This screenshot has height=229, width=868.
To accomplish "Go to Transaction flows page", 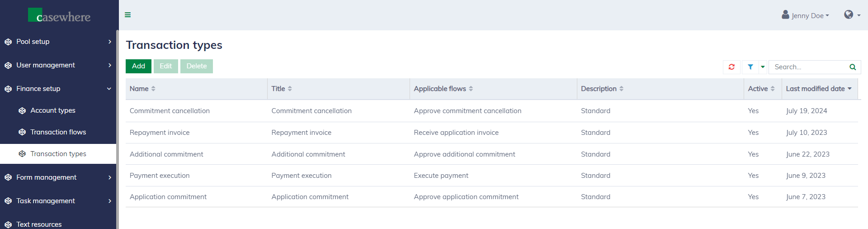I will (58, 132).
